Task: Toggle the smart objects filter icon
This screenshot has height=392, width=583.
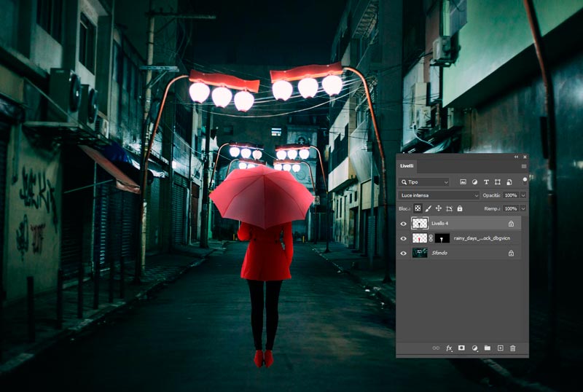Action: [509, 182]
